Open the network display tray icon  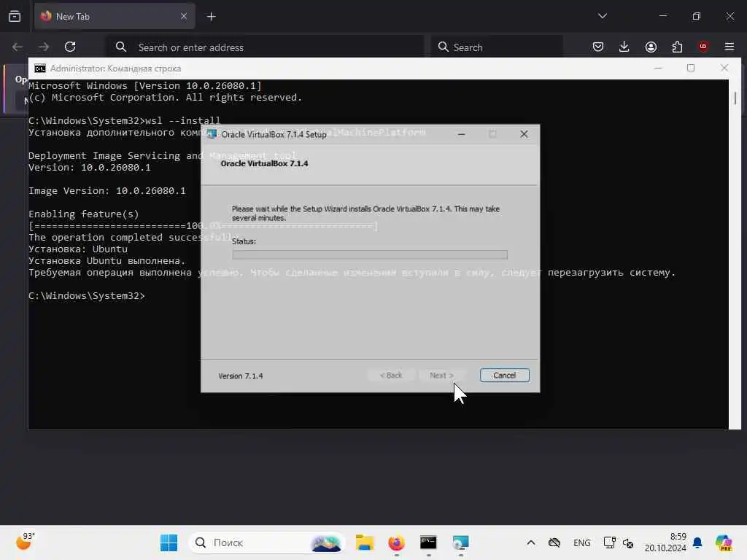coord(609,542)
